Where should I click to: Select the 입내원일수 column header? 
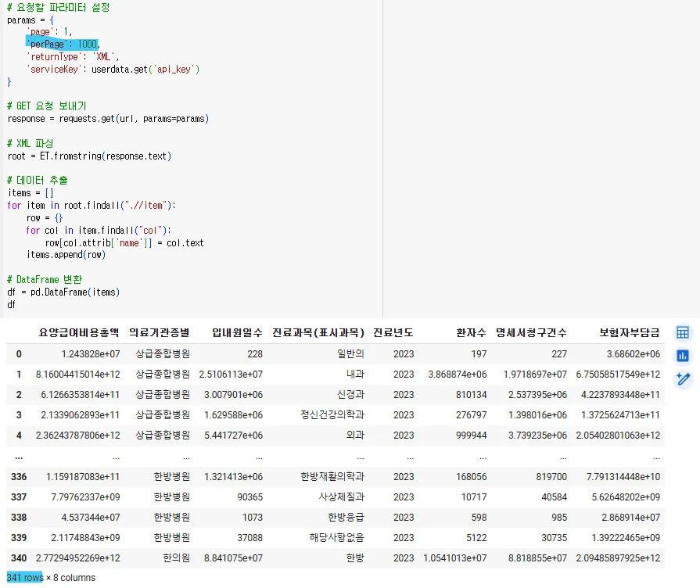pos(237,332)
